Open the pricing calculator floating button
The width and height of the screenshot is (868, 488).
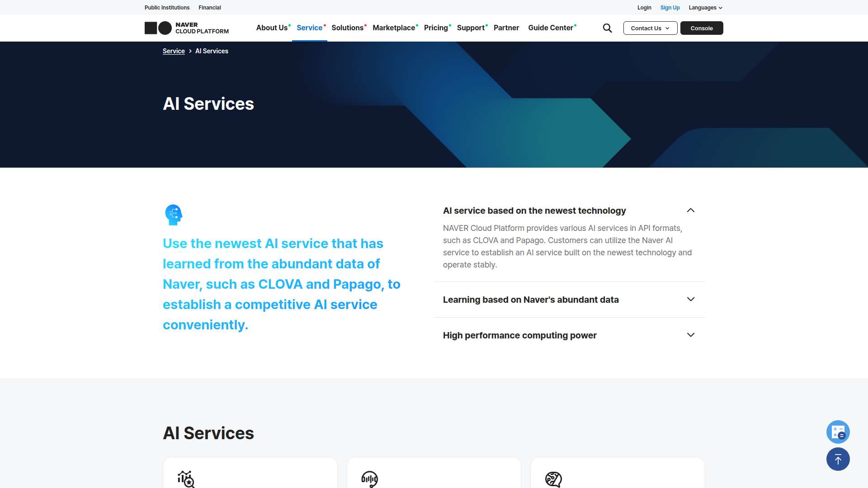point(838,432)
